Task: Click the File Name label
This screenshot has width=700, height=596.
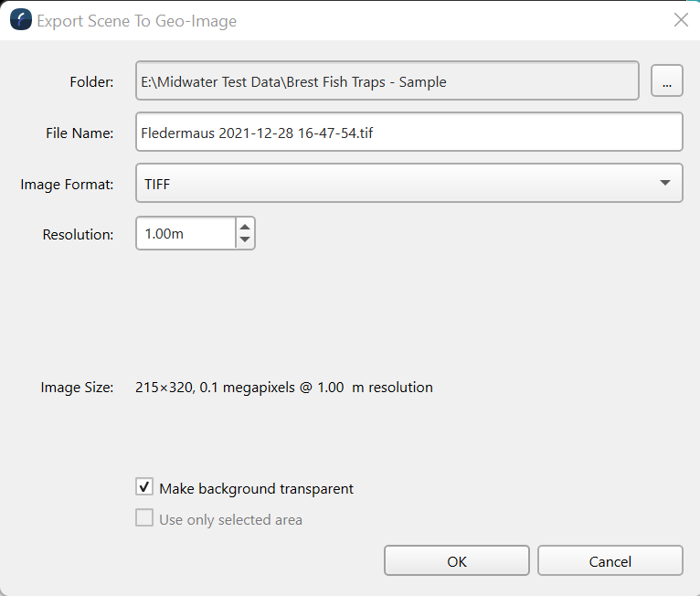Action: [x=80, y=133]
